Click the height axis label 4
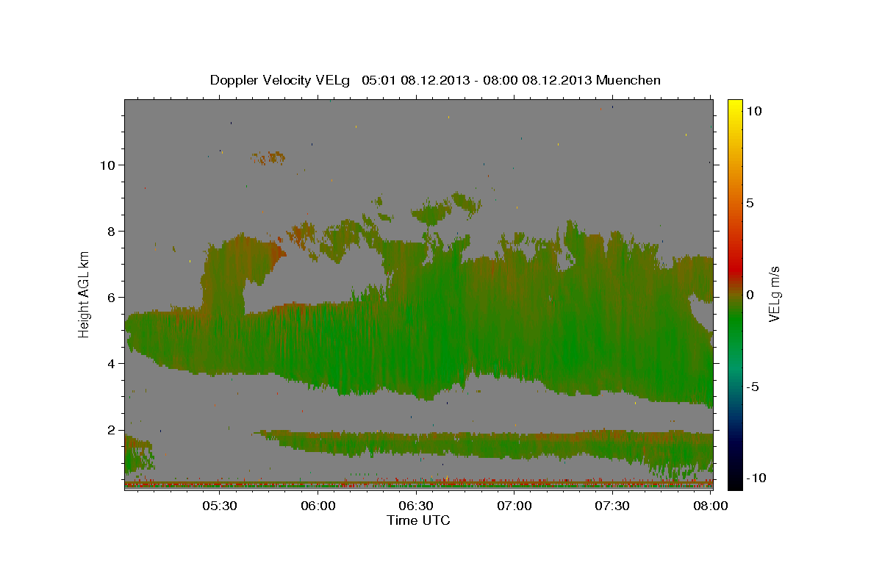 112,364
